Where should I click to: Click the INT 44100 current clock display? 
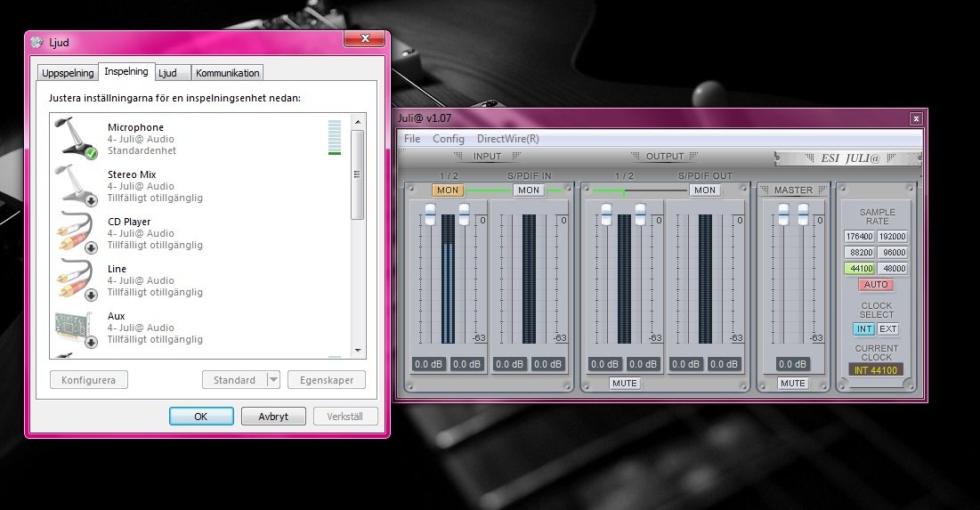[x=876, y=370]
